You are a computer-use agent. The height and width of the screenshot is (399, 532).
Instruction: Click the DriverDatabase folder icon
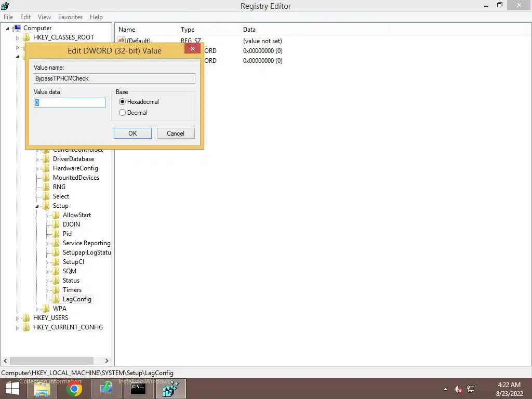coord(46,159)
